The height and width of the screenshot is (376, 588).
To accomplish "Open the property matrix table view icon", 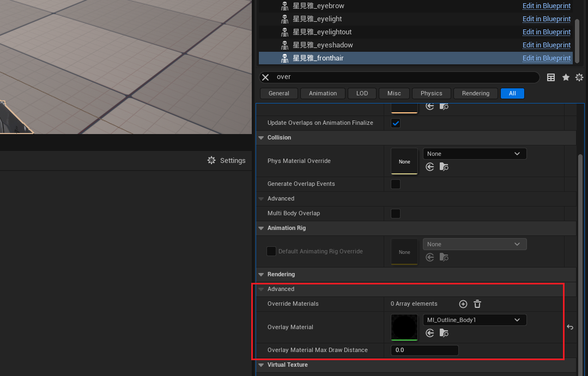I will pyautogui.click(x=551, y=77).
